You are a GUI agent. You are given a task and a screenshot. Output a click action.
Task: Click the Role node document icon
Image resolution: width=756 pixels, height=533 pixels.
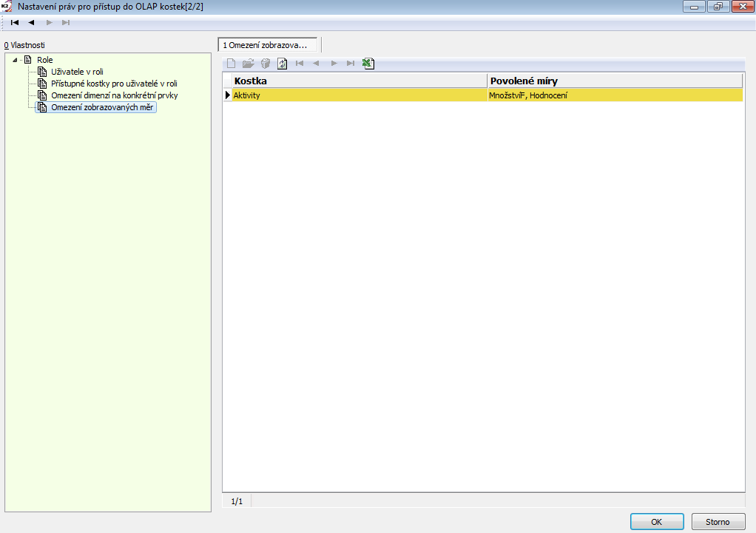[28, 60]
